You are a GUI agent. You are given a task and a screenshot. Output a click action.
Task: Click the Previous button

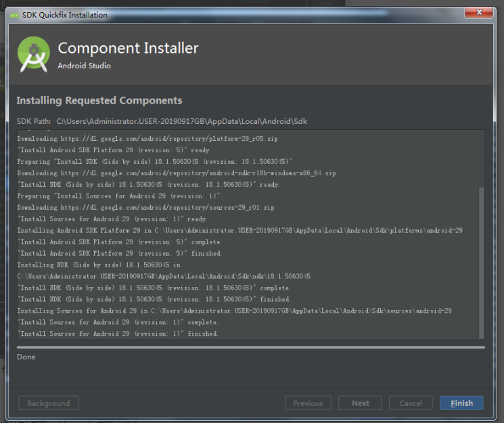pyautogui.click(x=308, y=403)
